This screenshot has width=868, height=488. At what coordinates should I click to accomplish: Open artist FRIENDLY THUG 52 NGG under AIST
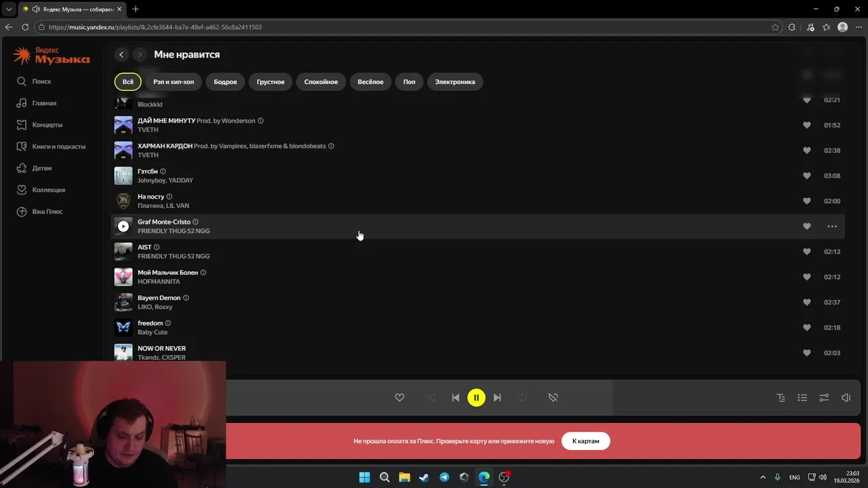(x=174, y=256)
